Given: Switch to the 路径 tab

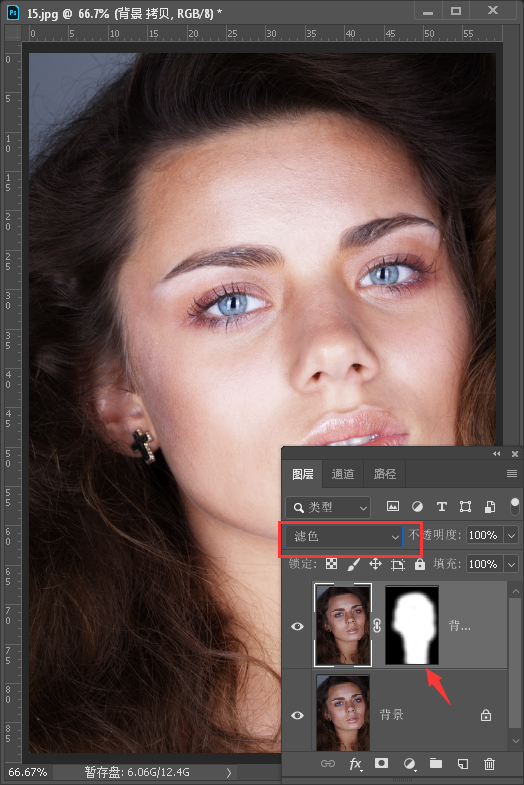Looking at the screenshot, I should pos(385,474).
